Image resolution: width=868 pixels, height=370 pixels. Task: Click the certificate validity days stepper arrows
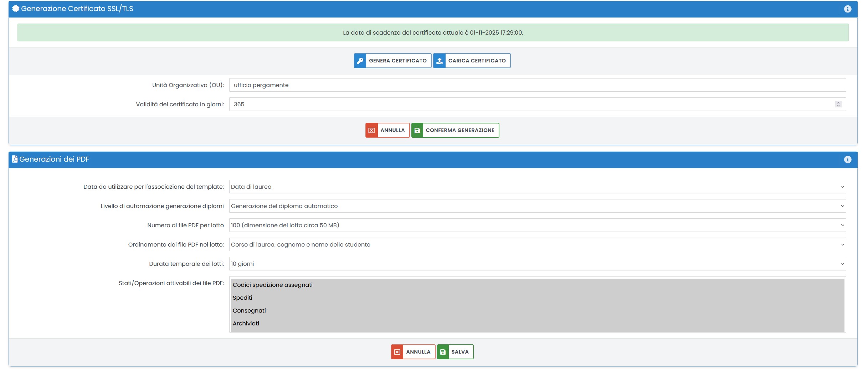tap(838, 104)
